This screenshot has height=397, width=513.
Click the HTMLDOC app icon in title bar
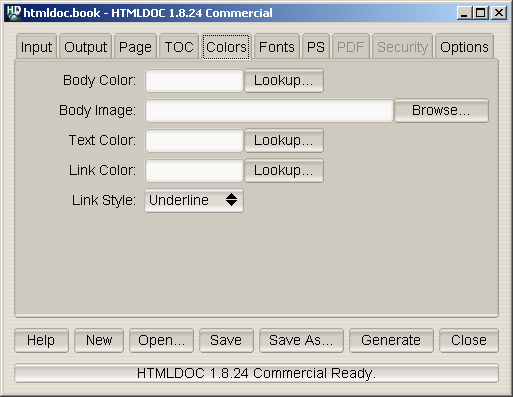tap(14, 13)
